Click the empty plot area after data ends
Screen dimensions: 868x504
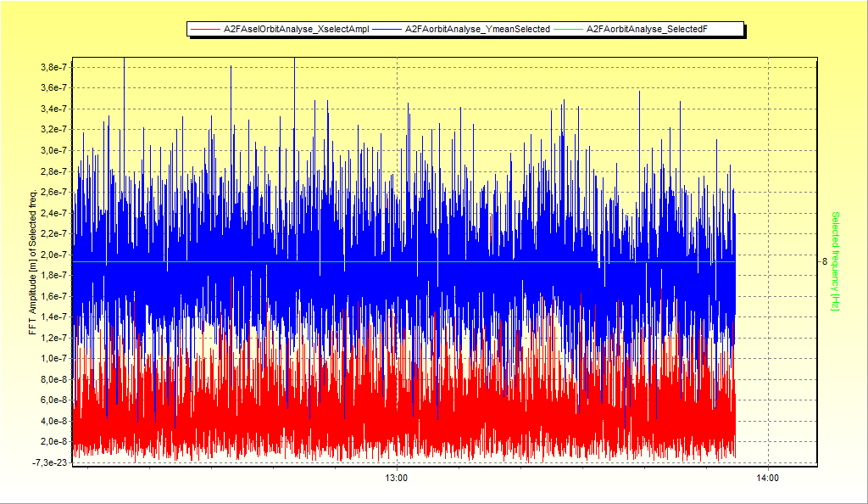[x=776, y=260]
